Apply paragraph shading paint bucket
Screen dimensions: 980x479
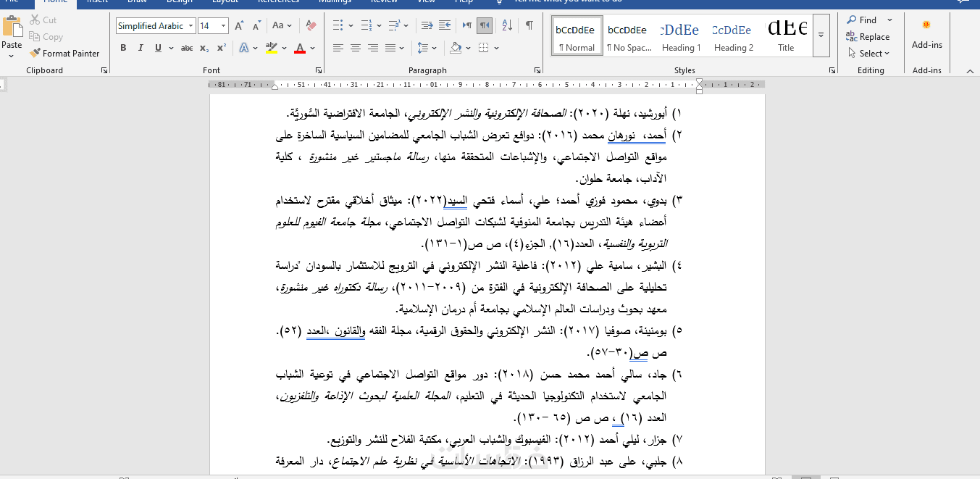point(456,49)
